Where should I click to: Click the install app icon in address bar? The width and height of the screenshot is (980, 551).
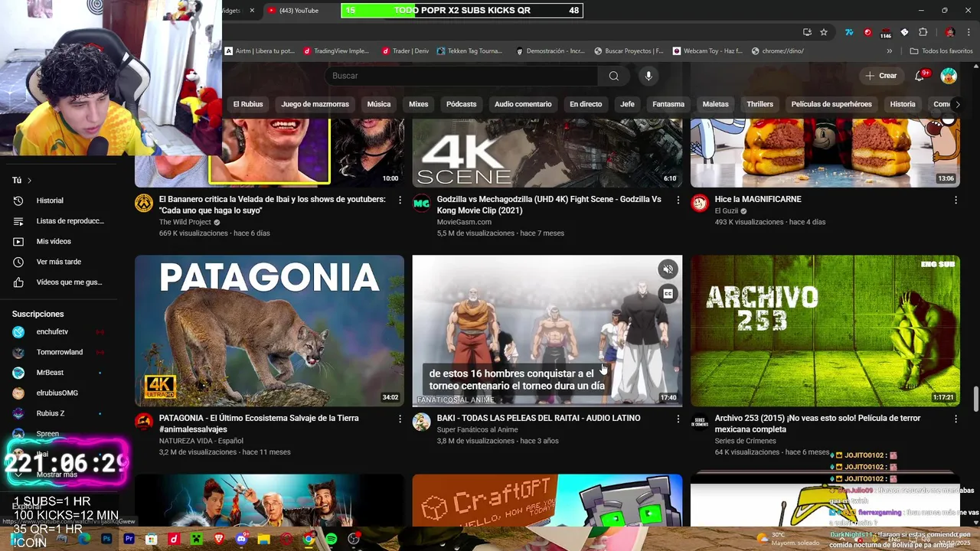point(807,32)
